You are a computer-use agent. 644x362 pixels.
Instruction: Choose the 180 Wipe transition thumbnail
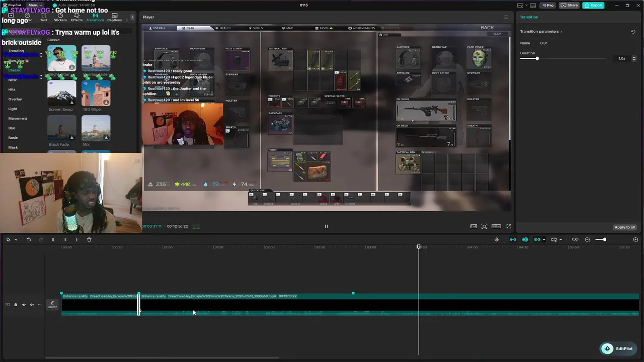tap(96, 93)
